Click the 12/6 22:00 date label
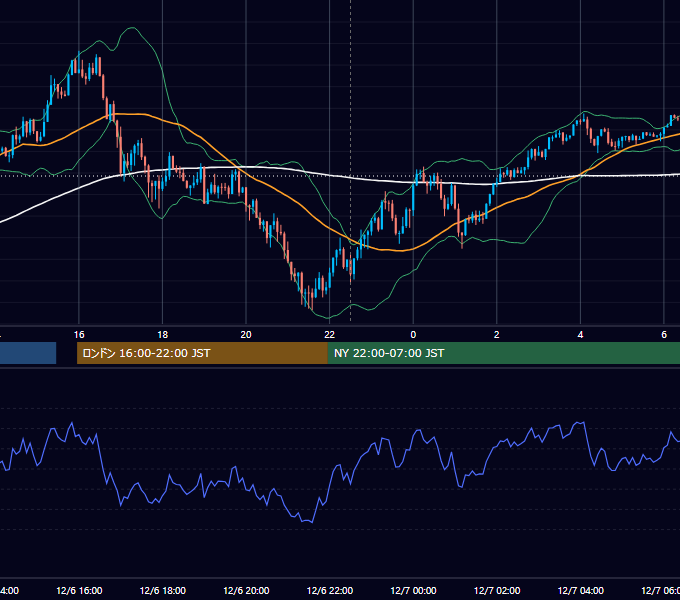Image resolution: width=680 pixels, height=600 pixels. coord(330,590)
